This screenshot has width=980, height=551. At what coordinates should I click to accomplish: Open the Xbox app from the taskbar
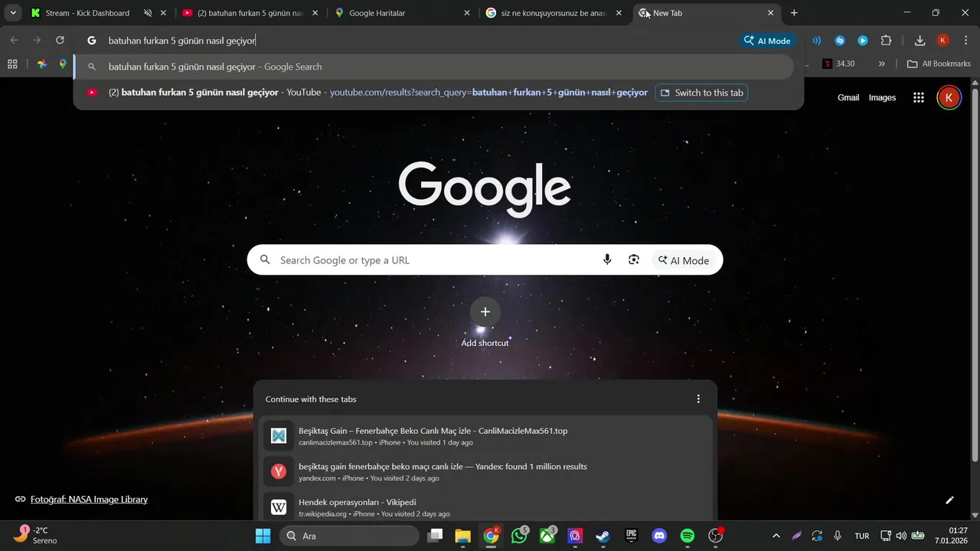[548, 536]
